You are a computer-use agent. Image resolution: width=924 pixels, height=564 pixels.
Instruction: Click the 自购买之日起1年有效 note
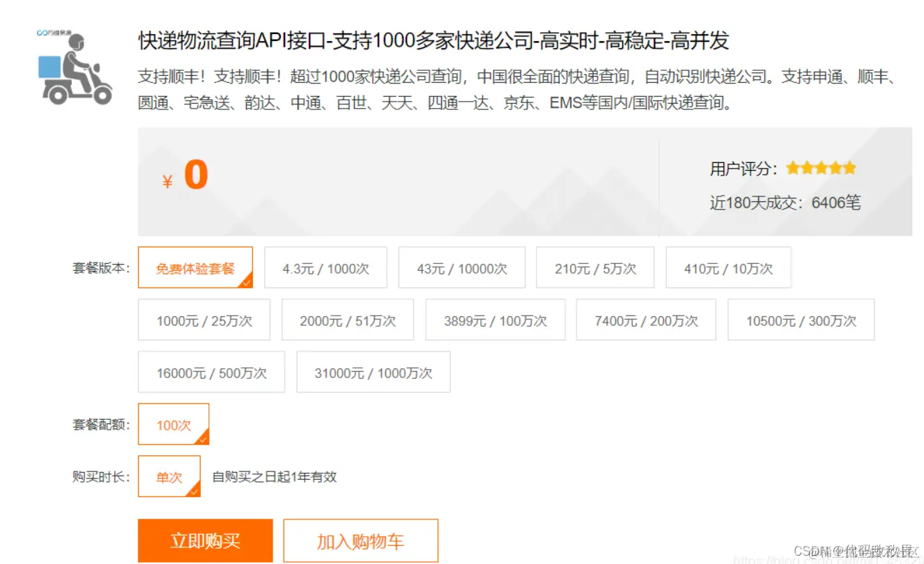(275, 477)
